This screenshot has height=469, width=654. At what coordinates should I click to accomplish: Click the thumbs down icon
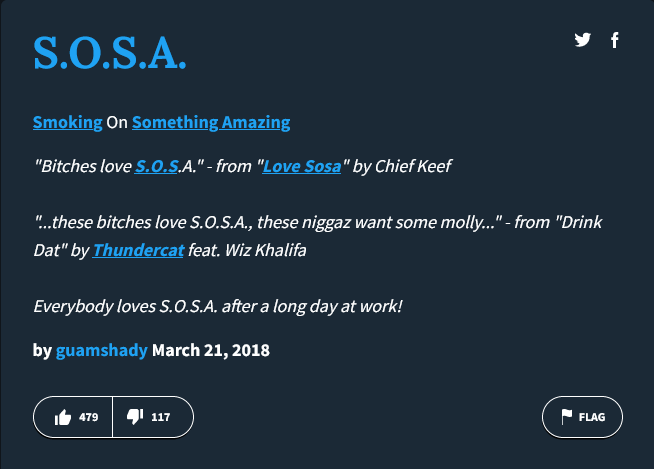[136, 417]
